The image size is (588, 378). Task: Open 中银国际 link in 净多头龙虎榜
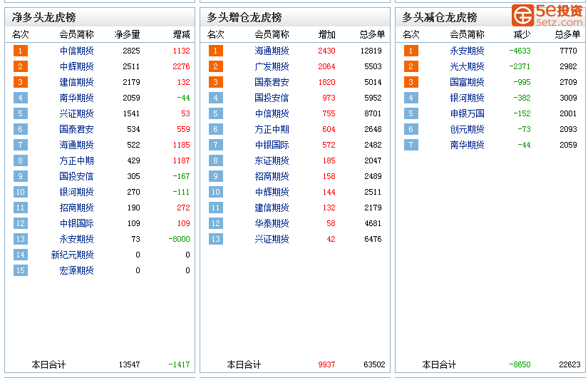pyautogui.click(x=76, y=223)
